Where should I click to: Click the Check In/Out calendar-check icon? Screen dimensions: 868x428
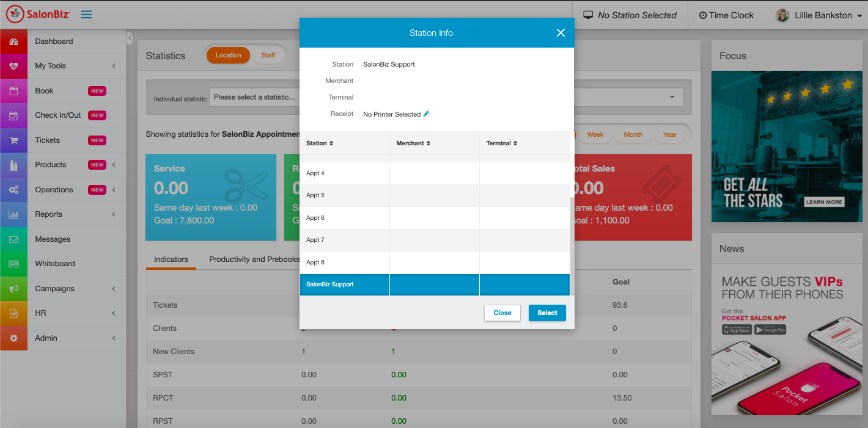[14, 115]
